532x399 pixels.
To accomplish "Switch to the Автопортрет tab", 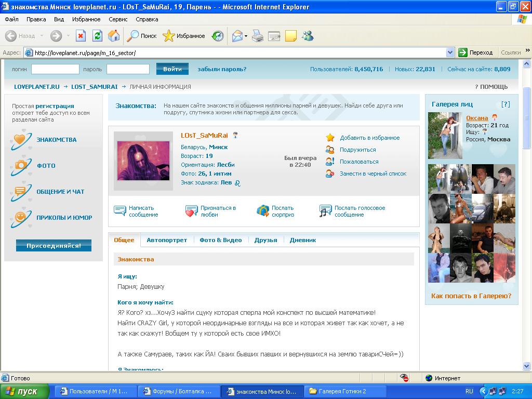I will [x=167, y=240].
